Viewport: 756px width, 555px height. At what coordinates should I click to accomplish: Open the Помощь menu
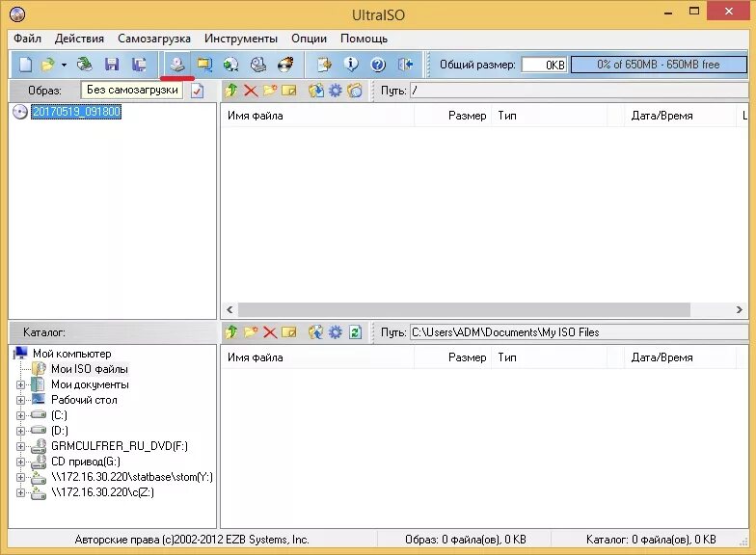(x=364, y=39)
